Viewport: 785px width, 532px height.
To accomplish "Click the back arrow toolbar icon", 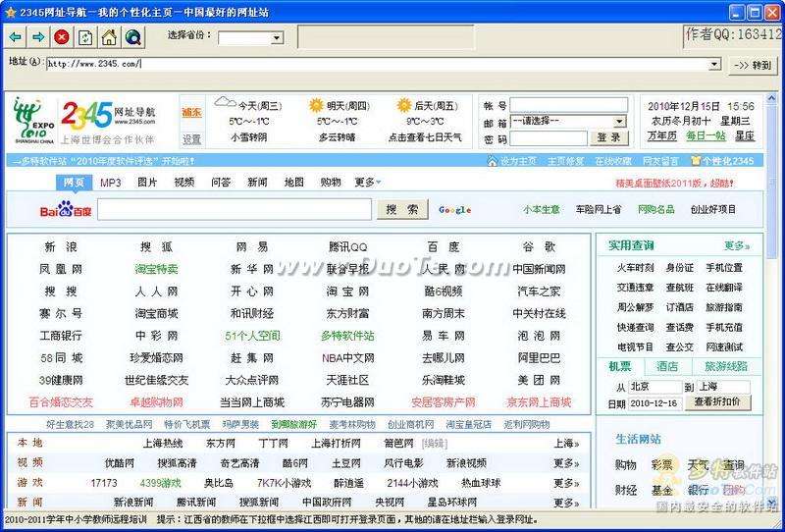I will point(16,37).
